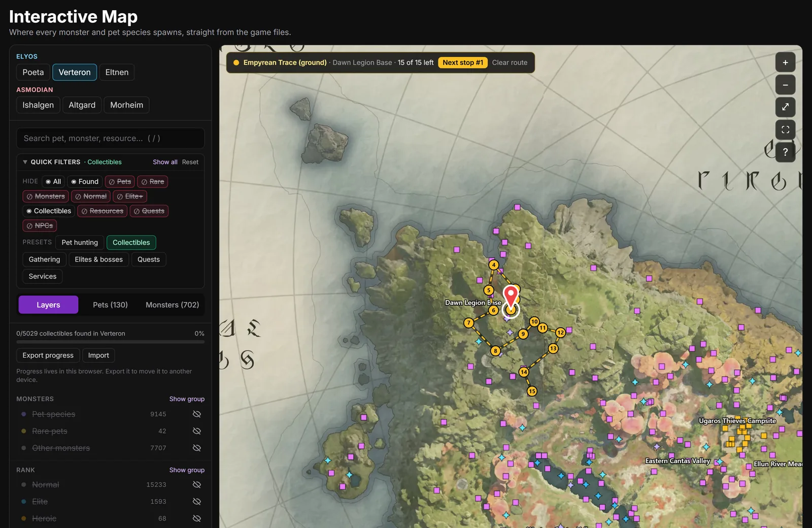812x528 pixels.
Task: Open the map help question-mark button
Action: point(785,152)
